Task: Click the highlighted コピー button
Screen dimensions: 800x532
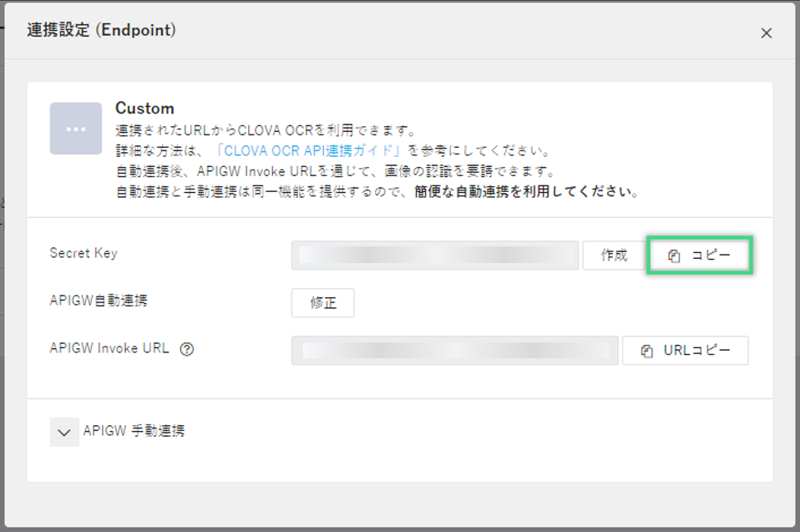Action: pyautogui.click(x=701, y=256)
